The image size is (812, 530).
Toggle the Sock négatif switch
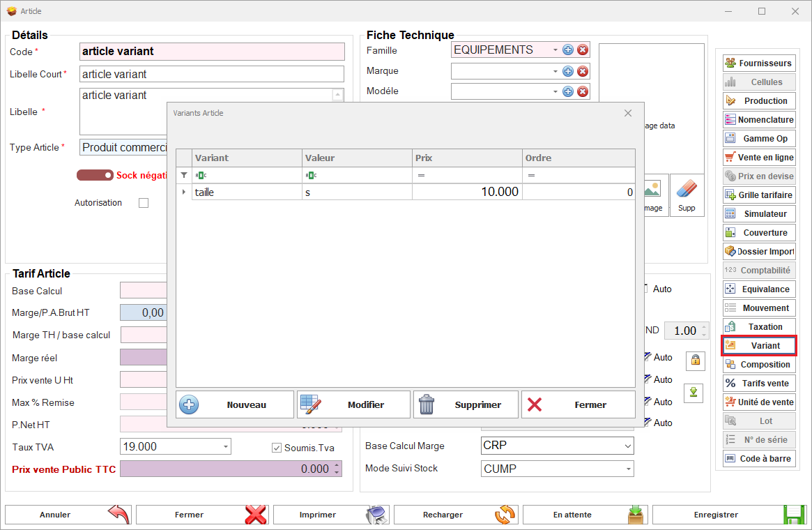click(95, 176)
